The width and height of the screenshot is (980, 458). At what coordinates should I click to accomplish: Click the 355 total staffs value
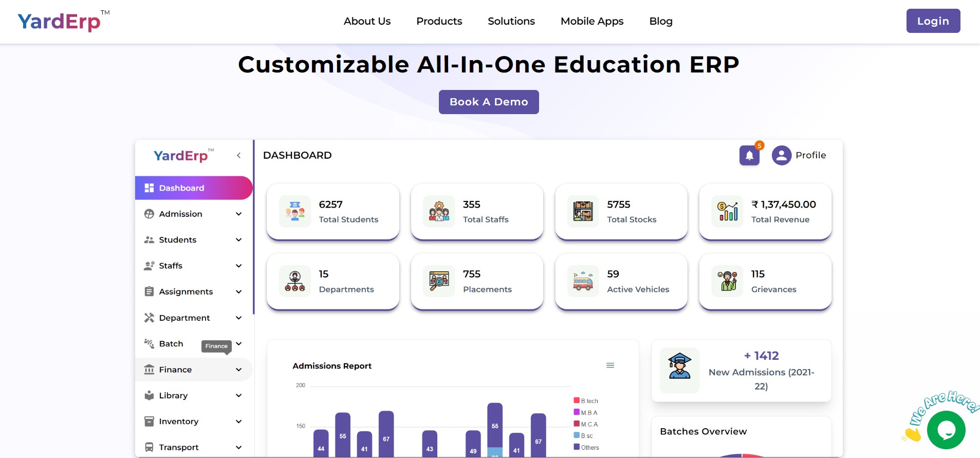472,204
